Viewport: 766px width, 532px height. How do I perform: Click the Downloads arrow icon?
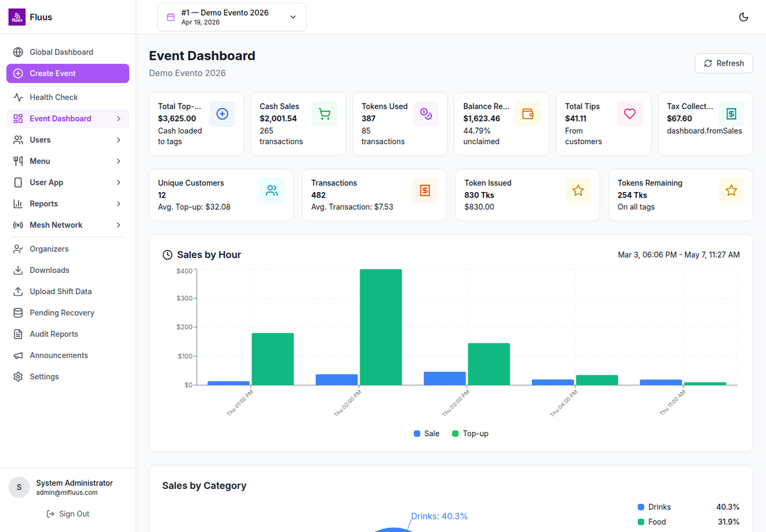(x=18, y=270)
